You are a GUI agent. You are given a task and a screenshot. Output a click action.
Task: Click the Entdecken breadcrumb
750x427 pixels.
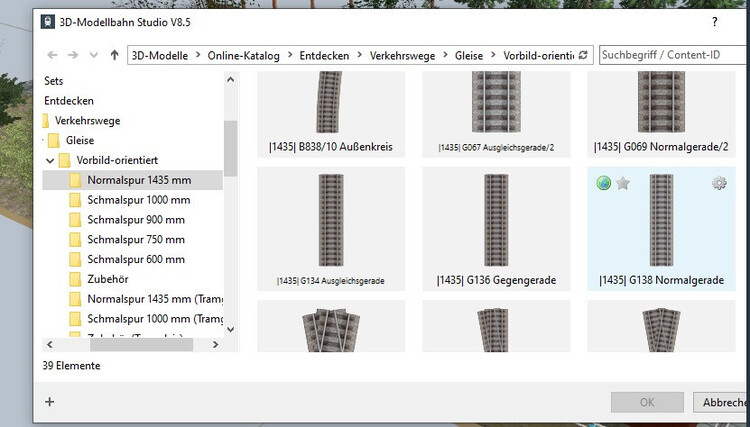coord(324,55)
